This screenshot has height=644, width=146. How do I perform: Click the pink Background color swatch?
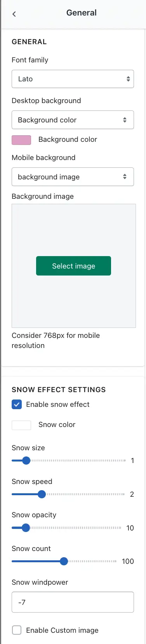point(21,140)
